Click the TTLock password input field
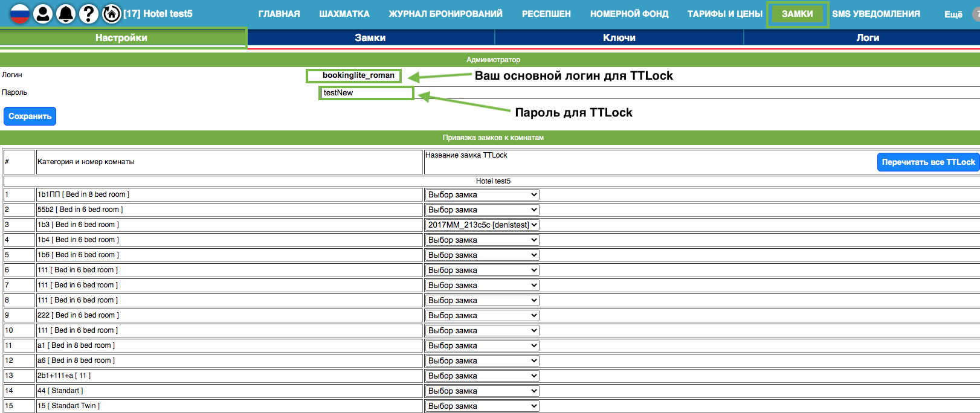The width and height of the screenshot is (980, 413). (366, 93)
